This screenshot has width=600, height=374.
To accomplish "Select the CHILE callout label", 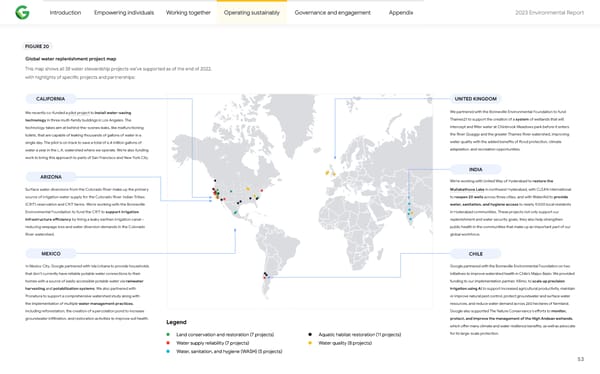I will (476, 253).
